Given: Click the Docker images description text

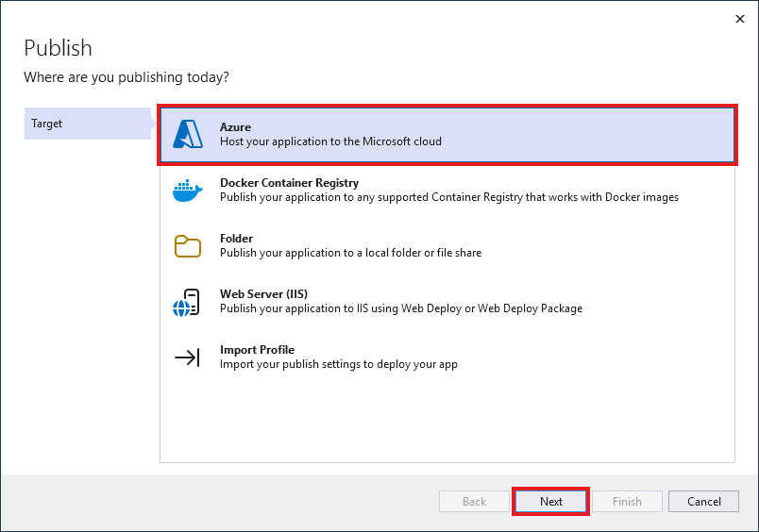Looking at the screenshot, I should (449, 197).
